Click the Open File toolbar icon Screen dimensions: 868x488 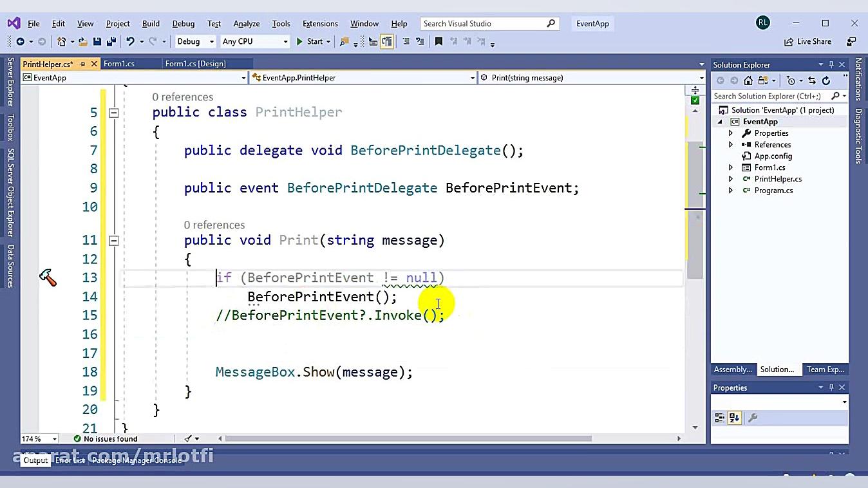[84, 41]
